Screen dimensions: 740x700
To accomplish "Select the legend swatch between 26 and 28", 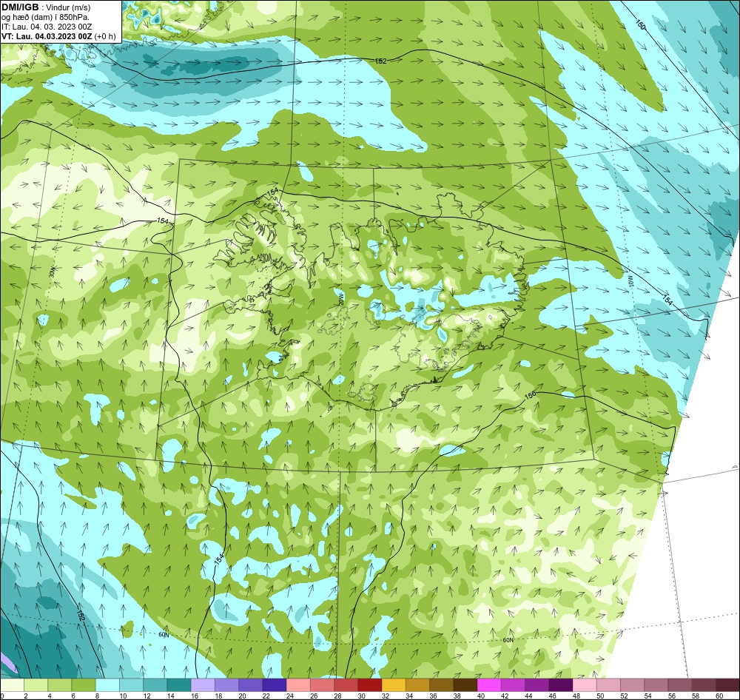I will tap(323, 684).
